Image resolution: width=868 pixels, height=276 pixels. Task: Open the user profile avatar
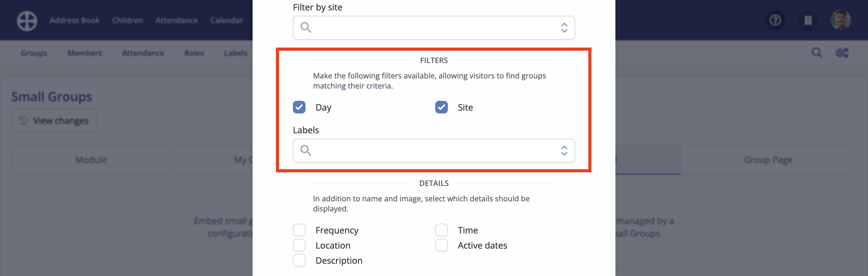click(840, 20)
